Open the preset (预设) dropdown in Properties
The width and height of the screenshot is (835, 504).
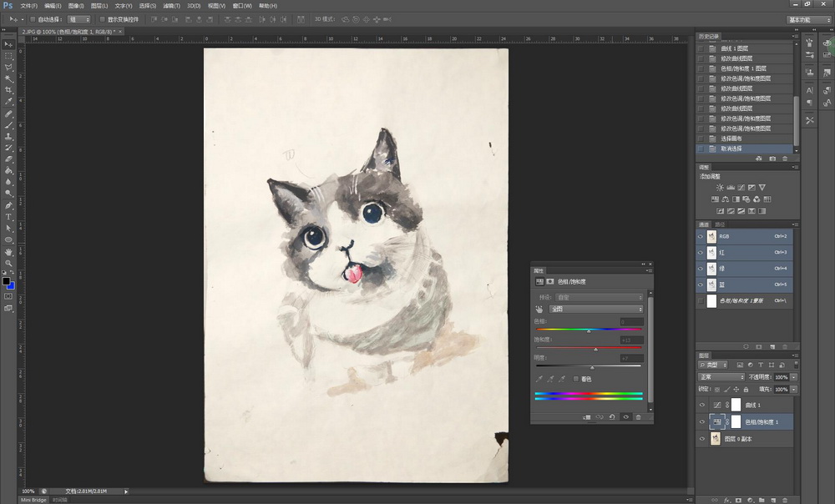(x=599, y=298)
